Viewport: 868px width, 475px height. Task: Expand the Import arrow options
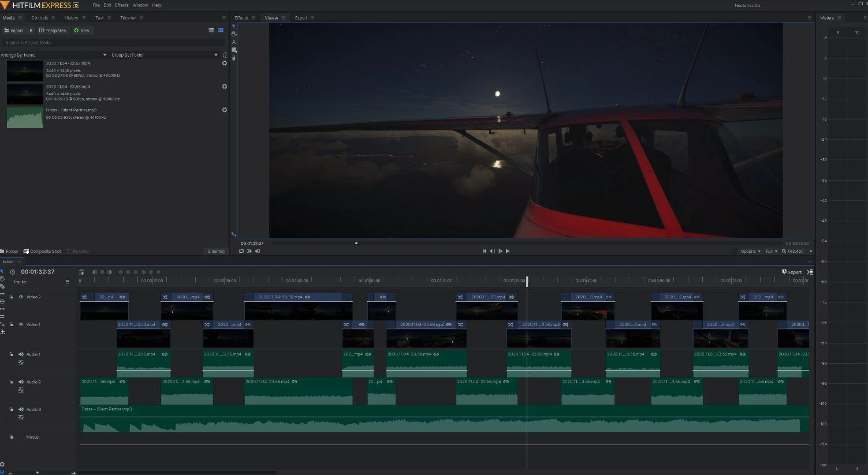click(31, 31)
